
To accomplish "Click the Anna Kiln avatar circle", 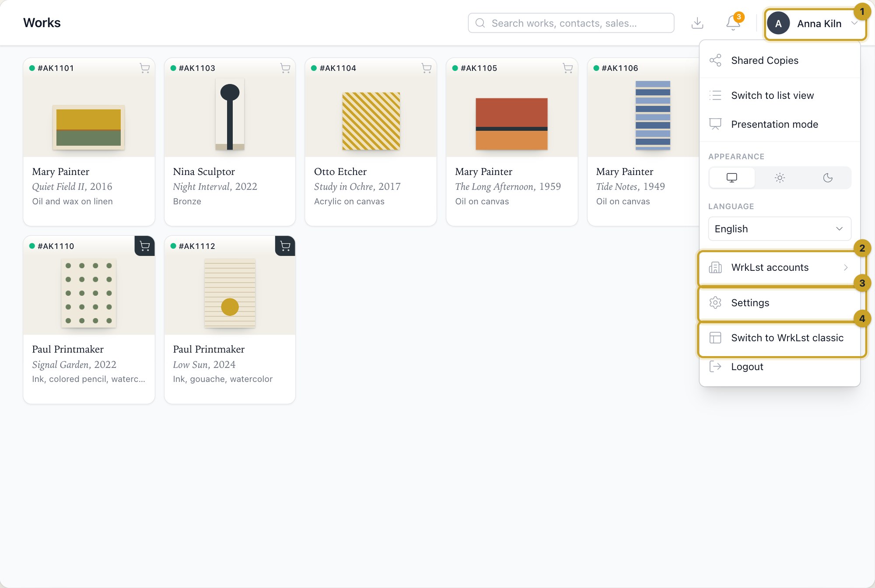I will point(778,24).
